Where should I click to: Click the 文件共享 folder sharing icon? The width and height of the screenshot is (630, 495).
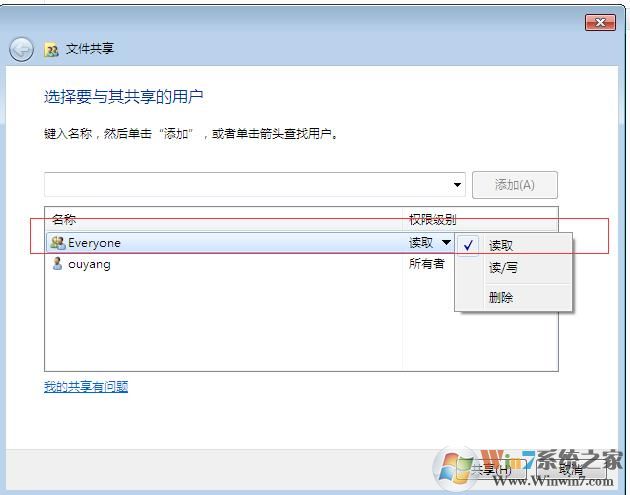(x=51, y=50)
